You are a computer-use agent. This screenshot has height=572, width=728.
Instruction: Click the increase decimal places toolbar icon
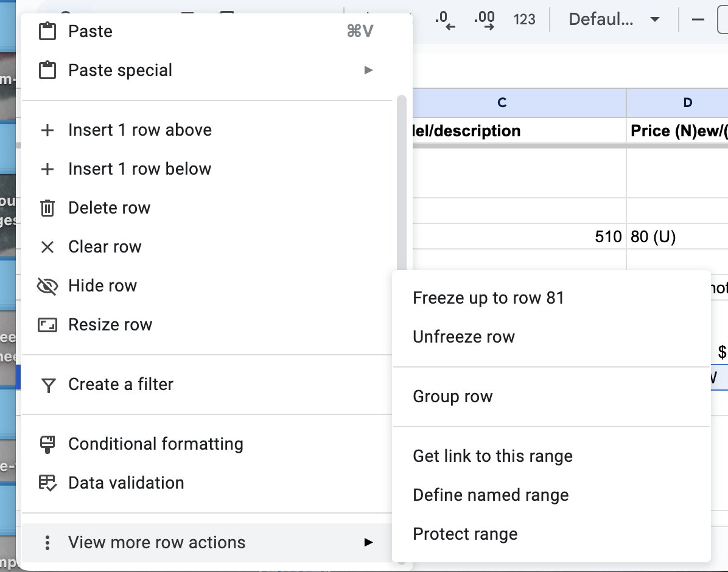coord(485,19)
